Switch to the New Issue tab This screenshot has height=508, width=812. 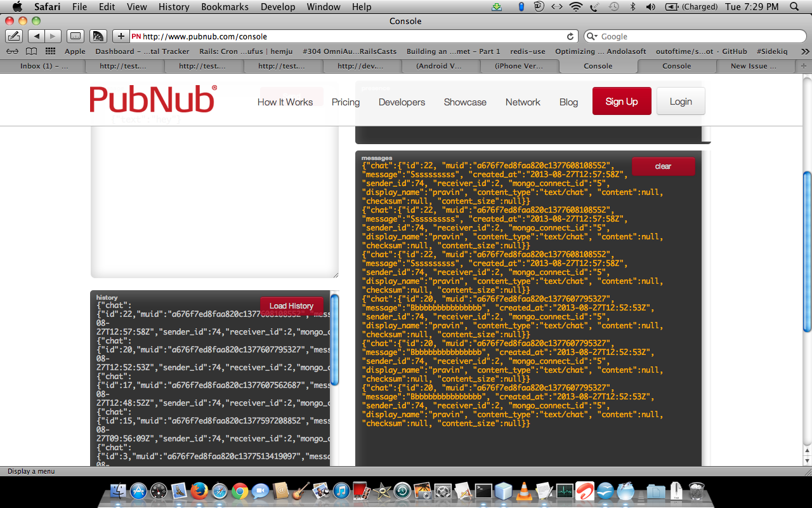pyautogui.click(x=755, y=66)
